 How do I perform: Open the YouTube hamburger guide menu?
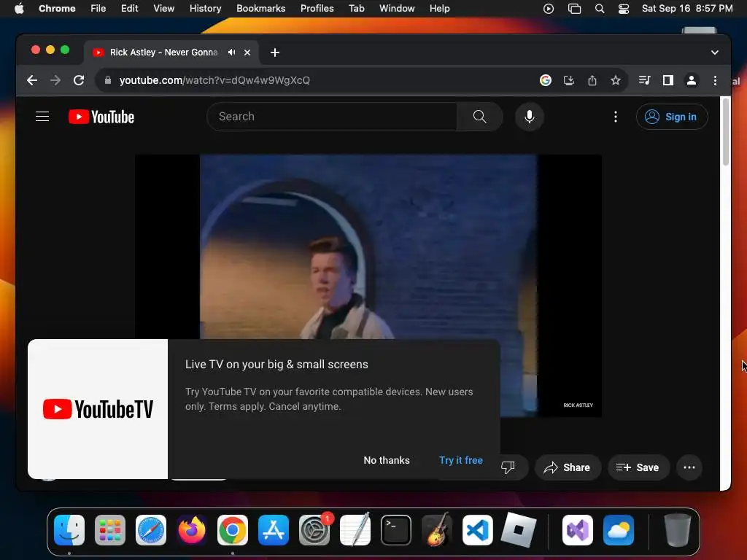click(x=42, y=117)
